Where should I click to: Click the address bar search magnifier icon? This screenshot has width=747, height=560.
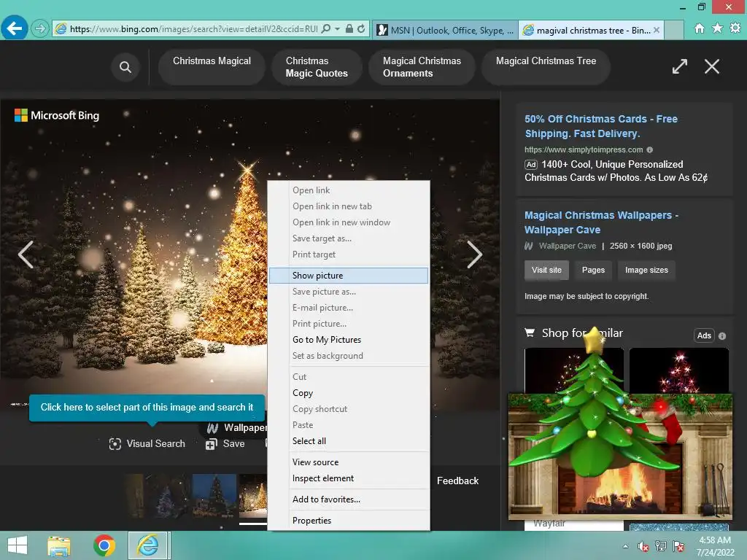click(326, 28)
